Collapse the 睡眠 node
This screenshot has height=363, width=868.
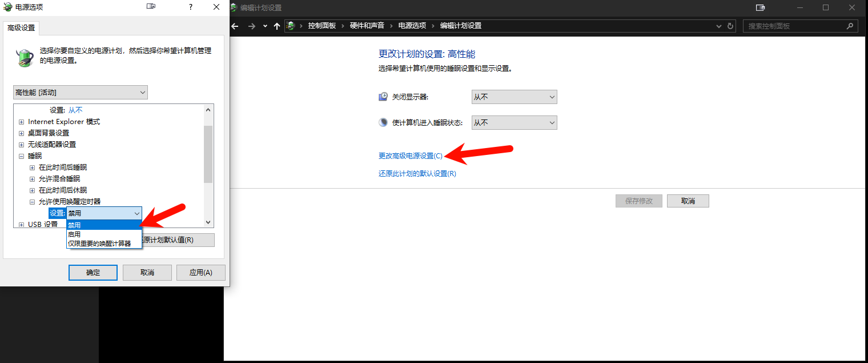(x=21, y=156)
